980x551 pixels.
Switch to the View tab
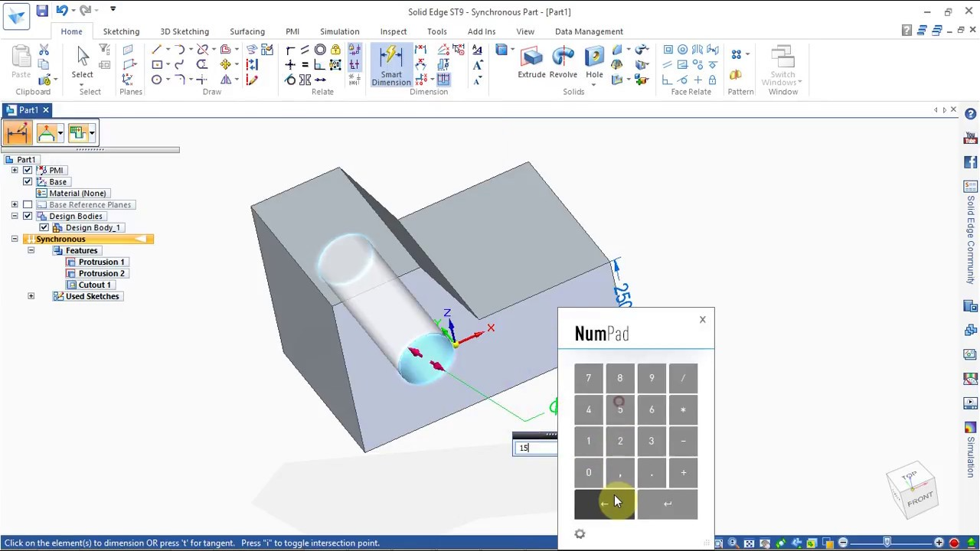tap(525, 31)
